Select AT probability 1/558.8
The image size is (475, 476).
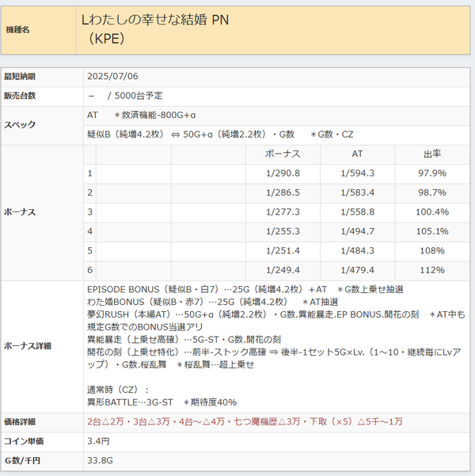(358, 212)
